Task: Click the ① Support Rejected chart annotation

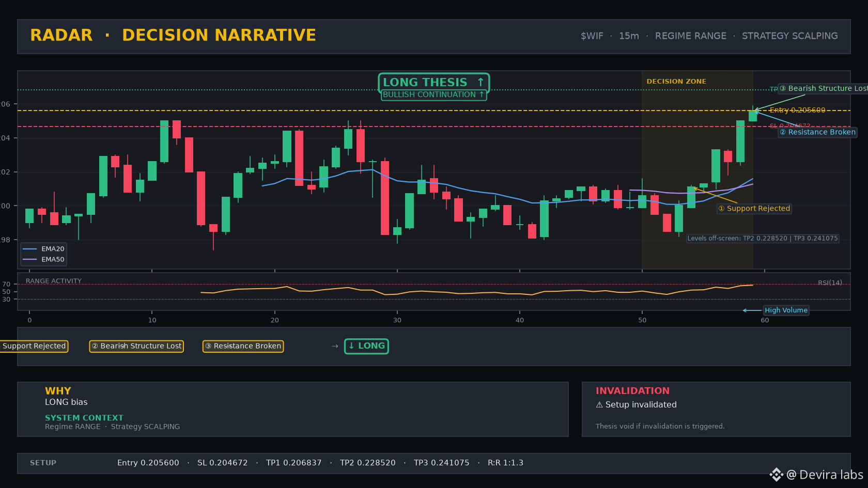Action: pyautogui.click(x=754, y=209)
